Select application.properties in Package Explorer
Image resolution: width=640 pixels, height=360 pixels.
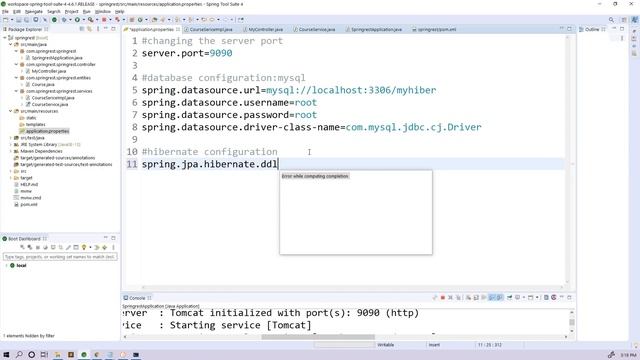coord(47,131)
